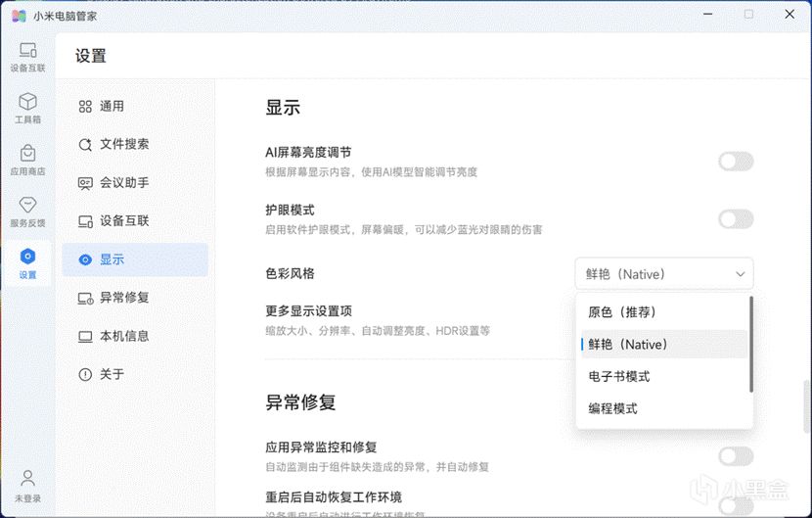Choose 鲜艳（Native） in the dropdown list

click(x=664, y=345)
